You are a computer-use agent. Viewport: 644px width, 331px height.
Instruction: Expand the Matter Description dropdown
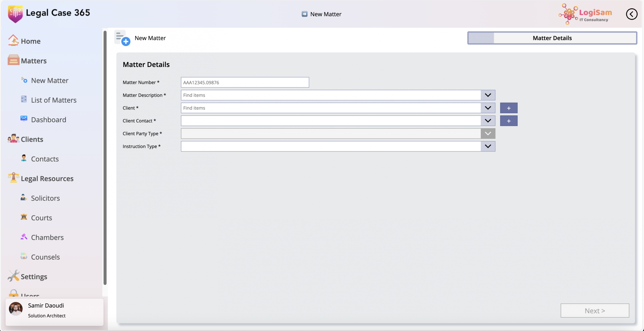(x=488, y=95)
